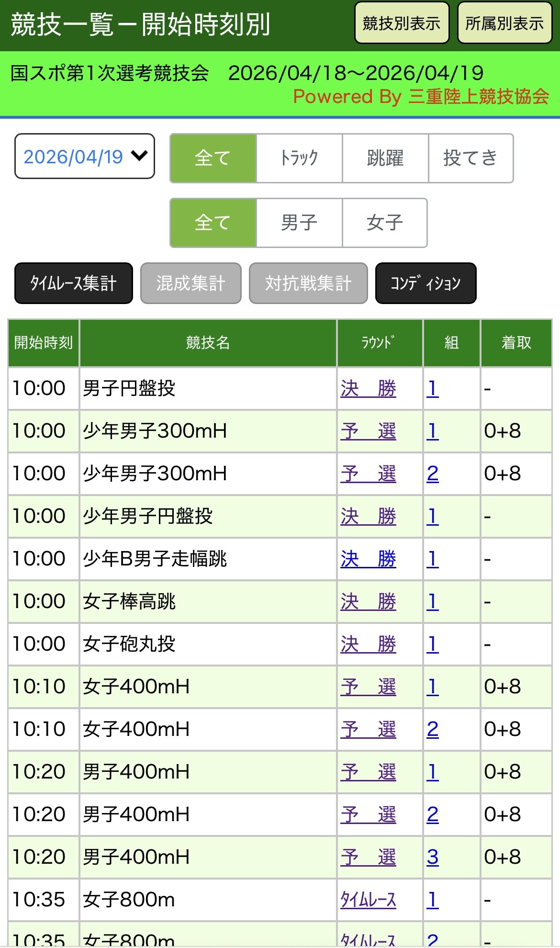Open 決勝 link for 少年B男子走幅跳
Viewport: 560px width, 948px height.
coord(368,559)
